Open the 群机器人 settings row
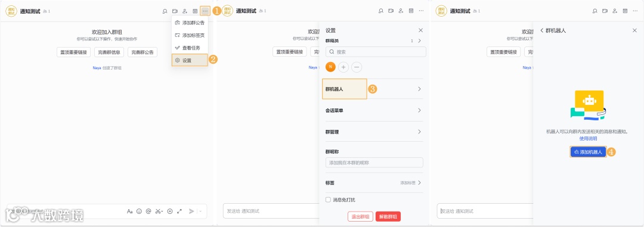Viewport: 644px width, 227px height. pos(374,89)
